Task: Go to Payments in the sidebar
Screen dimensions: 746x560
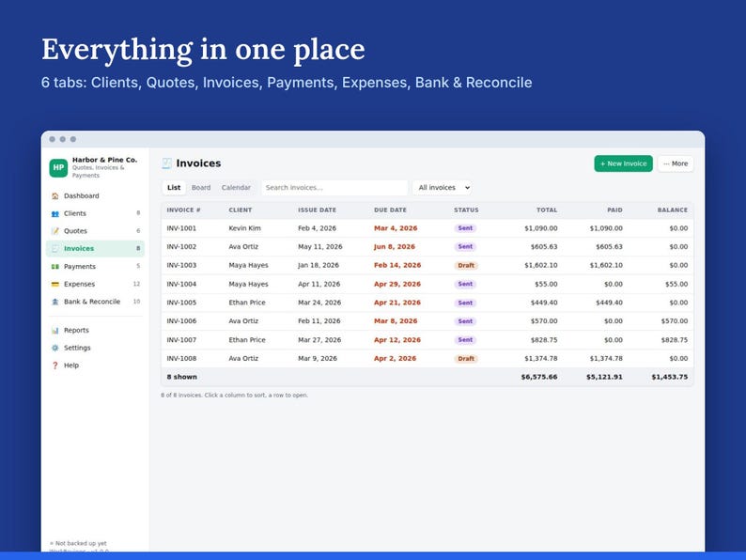Action: click(95, 267)
